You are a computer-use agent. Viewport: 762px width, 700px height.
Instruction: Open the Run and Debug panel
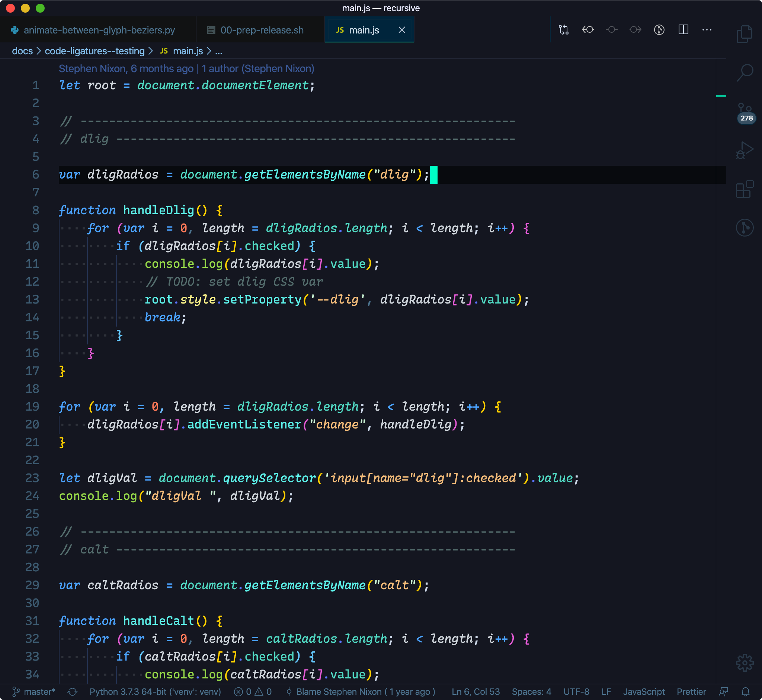(x=744, y=151)
